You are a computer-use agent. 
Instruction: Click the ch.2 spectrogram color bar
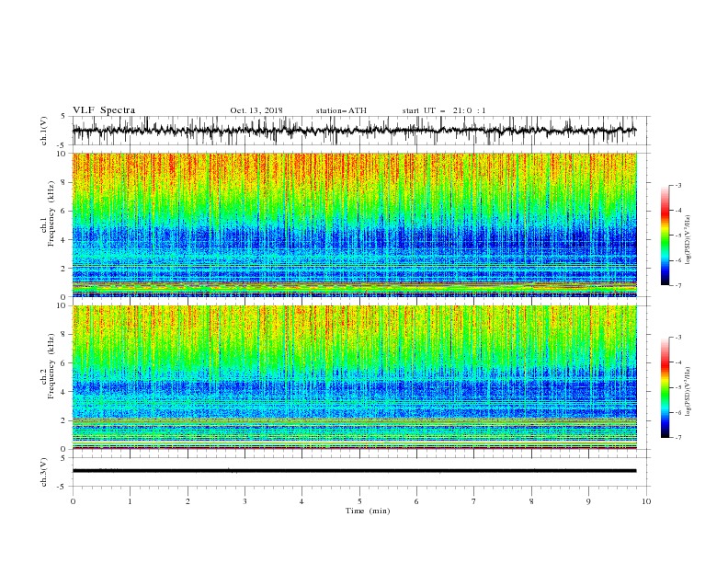(665, 387)
